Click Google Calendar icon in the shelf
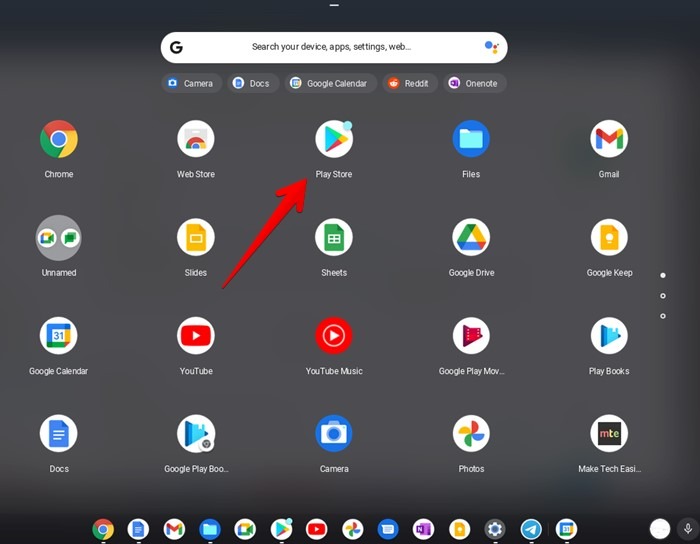Viewport: 700px width, 544px height. (x=567, y=529)
